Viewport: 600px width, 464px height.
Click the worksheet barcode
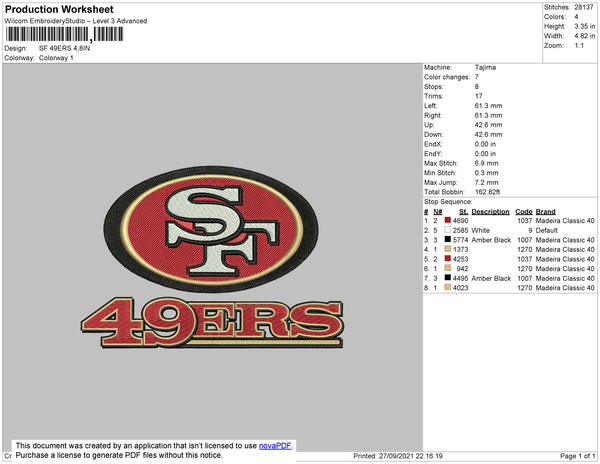(x=64, y=34)
